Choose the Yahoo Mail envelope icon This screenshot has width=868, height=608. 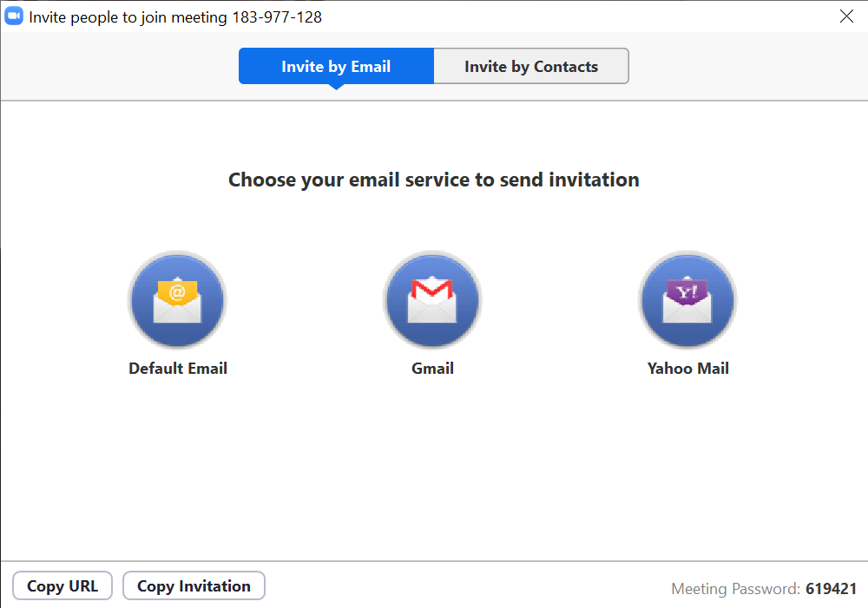[x=687, y=301]
